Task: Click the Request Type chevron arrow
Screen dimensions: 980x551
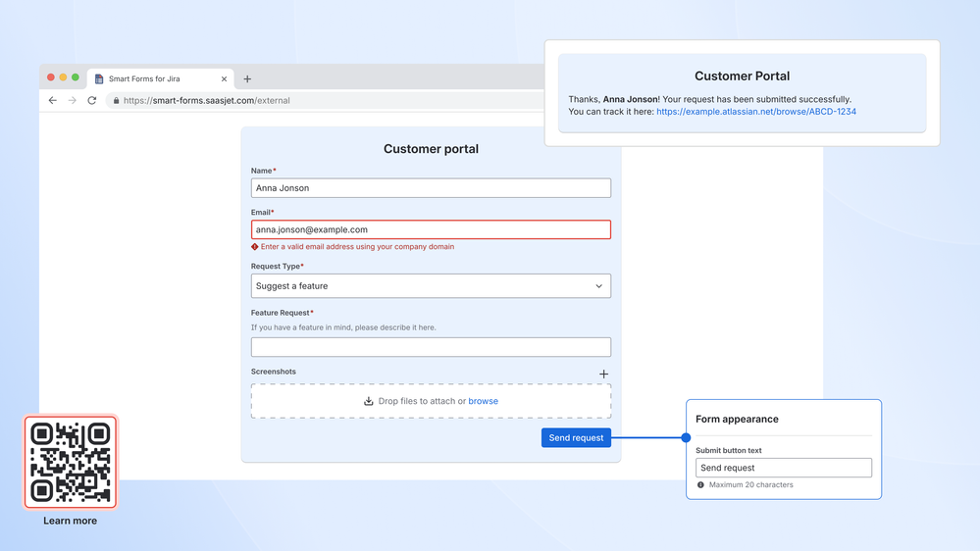Action: 598,286
